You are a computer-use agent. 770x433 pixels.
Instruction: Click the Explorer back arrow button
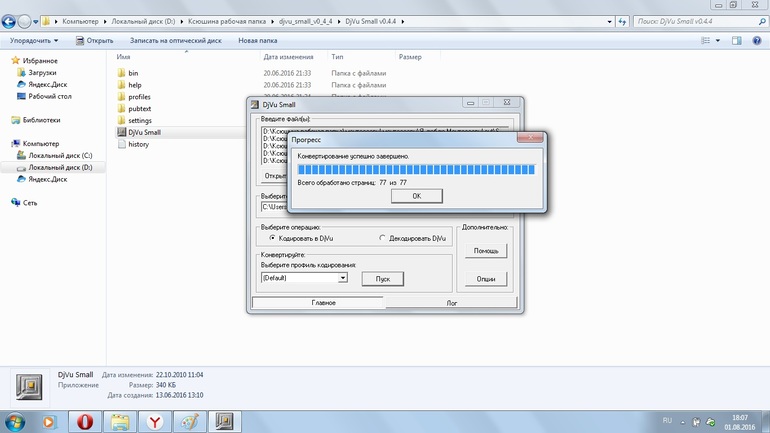(x=10, y=21)
